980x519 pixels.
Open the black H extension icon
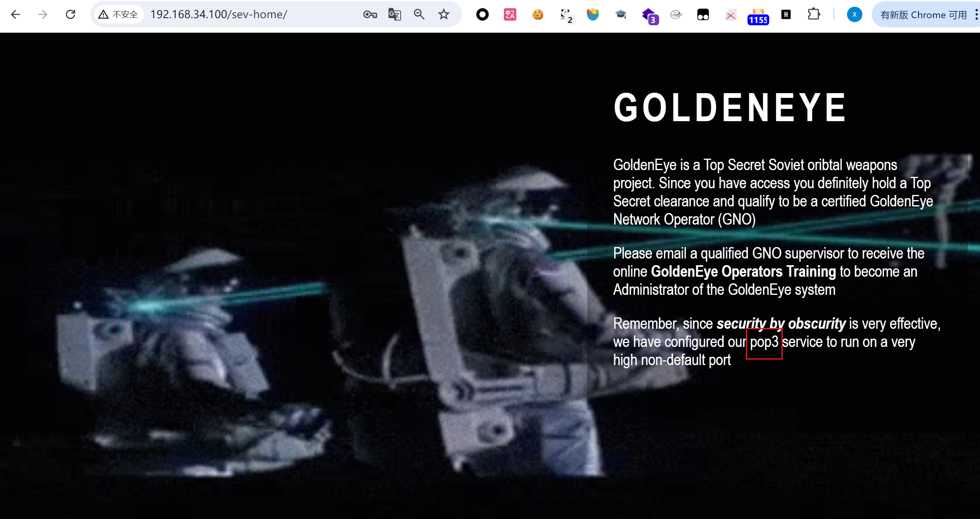tap(786, 15)
